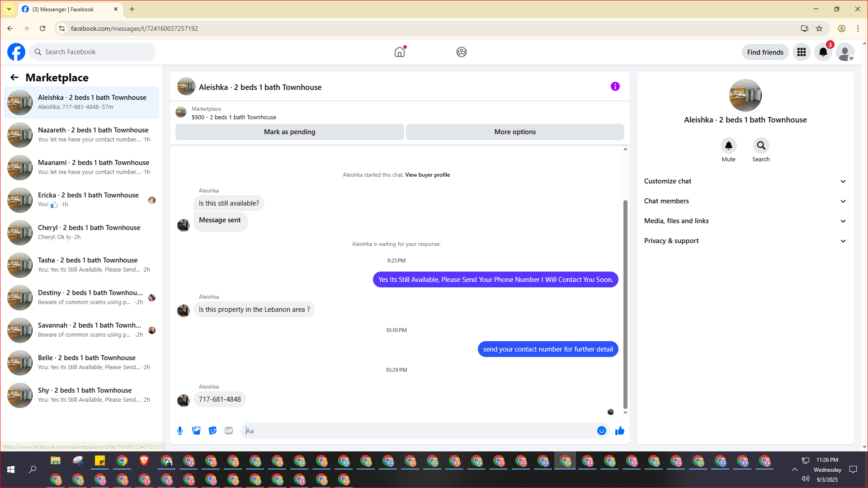Open the Chrome three-dot menu
Image resolution: width=868 pixels, height=488 pixels.
tap(858, 28)
